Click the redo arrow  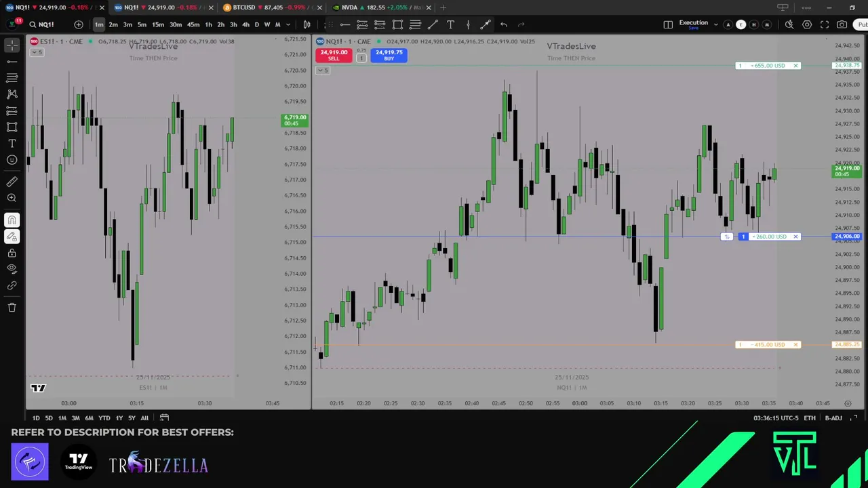click(521, 24)
